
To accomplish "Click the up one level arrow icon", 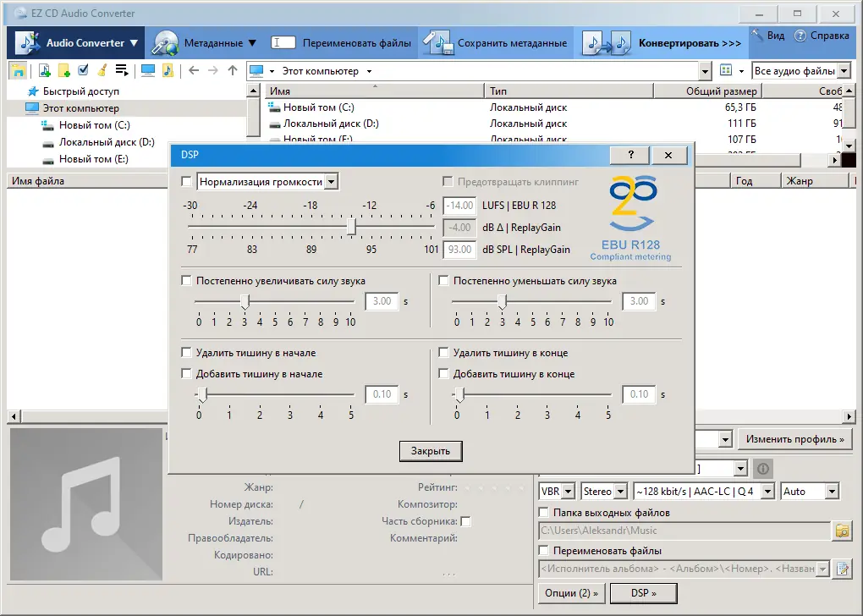I will coord(231,70).
